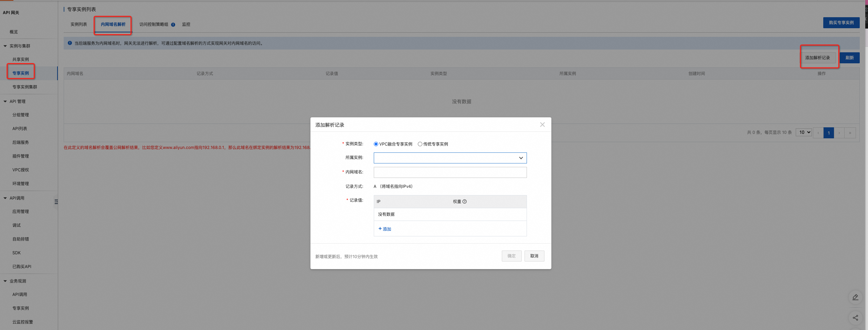Collapse the 业务观测 sidebar group

[x=5, y=281]
